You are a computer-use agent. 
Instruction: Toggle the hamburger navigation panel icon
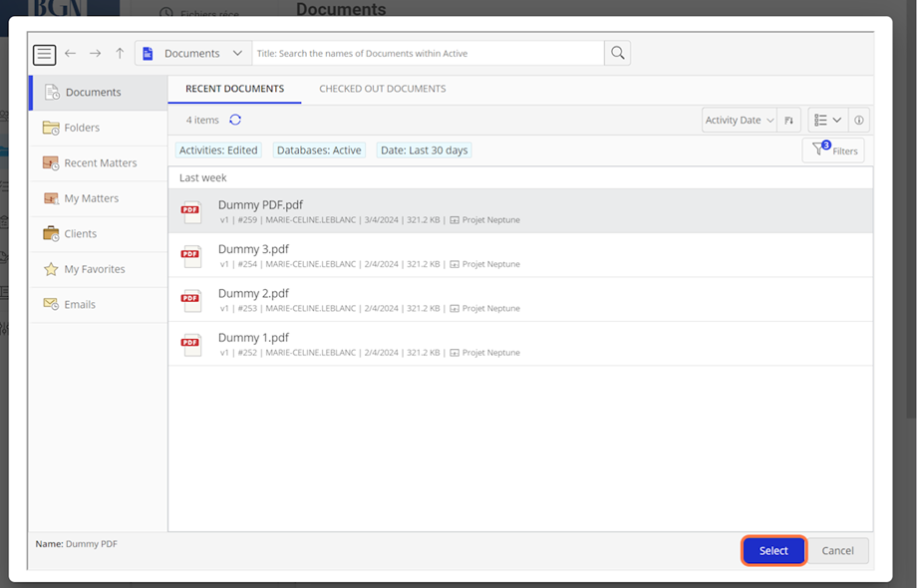click(44, 54)
